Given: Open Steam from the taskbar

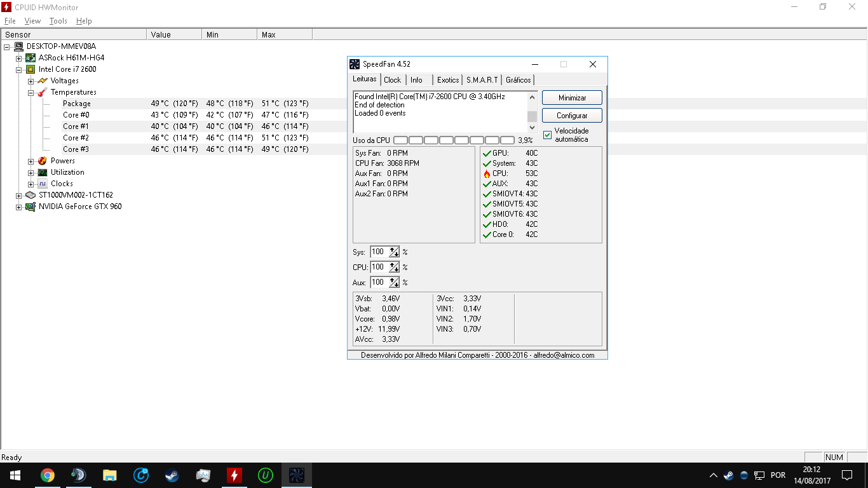Looking at the screenshot, I should (x=172, y=475).
